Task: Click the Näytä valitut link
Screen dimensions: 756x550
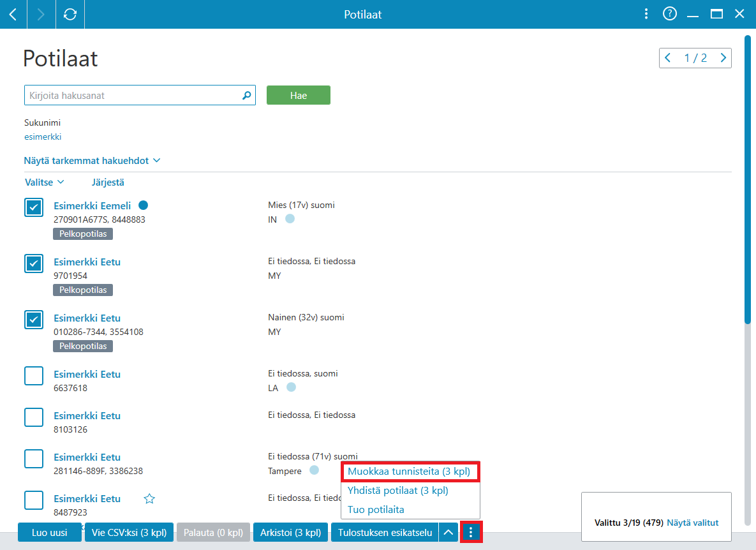Action: click(x=692, y=523)
